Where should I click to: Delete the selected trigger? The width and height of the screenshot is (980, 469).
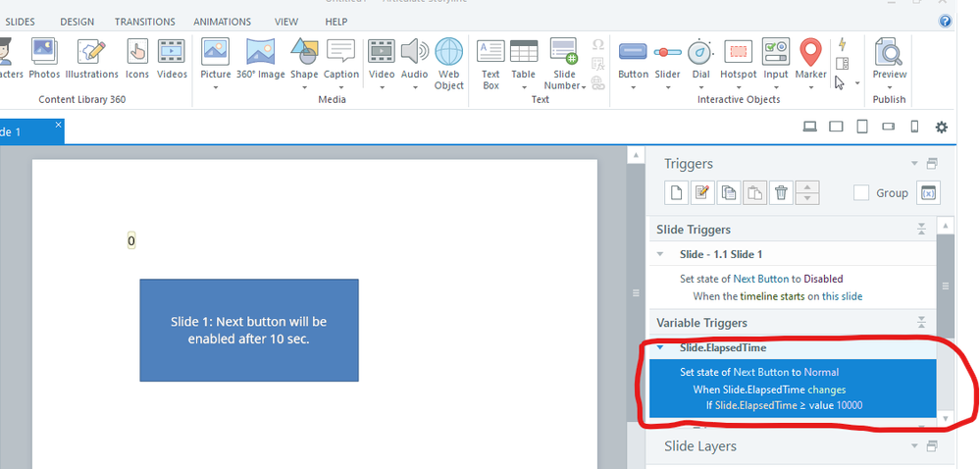pyautogui.click(x=781, y=193)
